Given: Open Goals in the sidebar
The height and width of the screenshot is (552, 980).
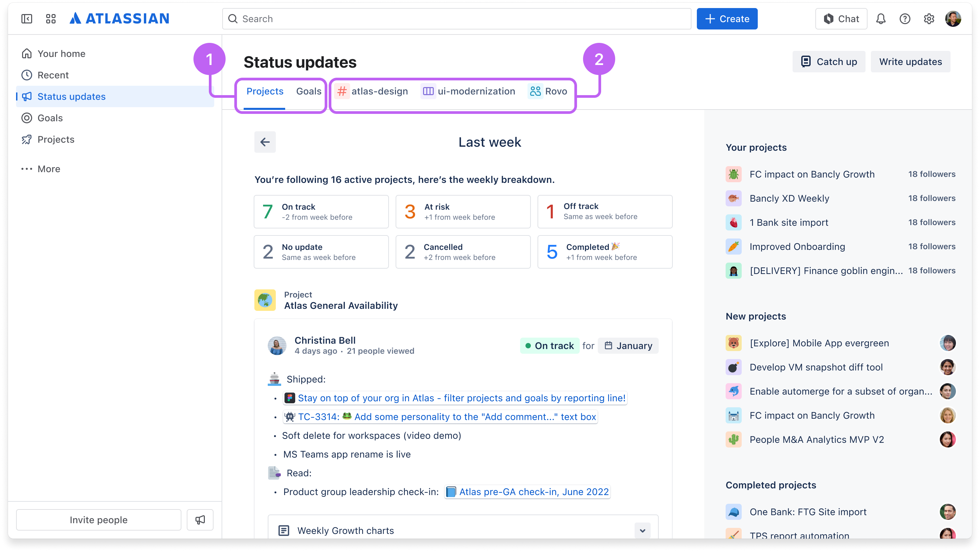Looking at the screenshot, I should point(115,118).
